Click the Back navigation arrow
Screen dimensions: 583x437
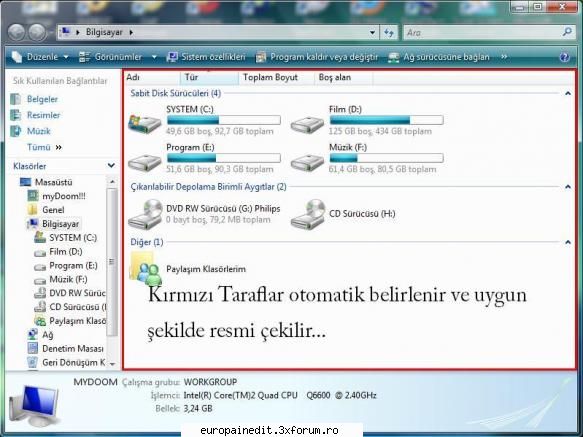(17, 32)
